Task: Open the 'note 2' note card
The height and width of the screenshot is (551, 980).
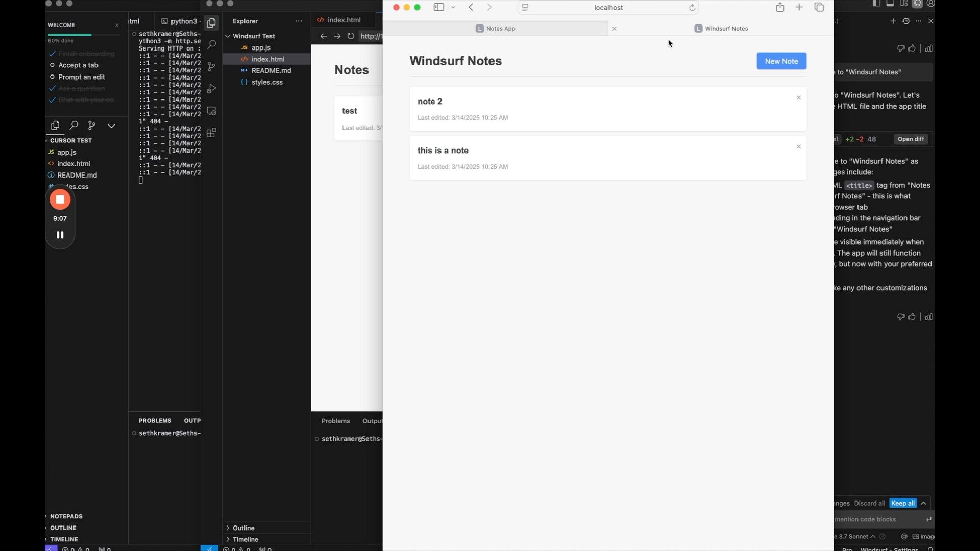Action: click(608, 109)
